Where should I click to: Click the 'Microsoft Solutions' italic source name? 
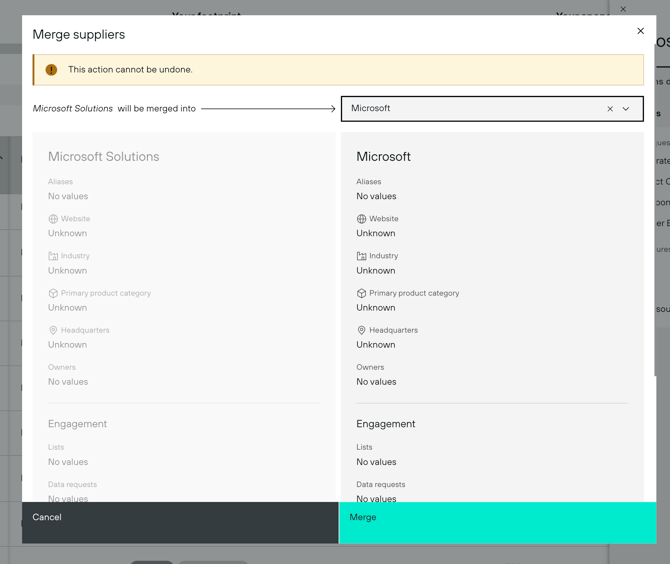point(73,109)
